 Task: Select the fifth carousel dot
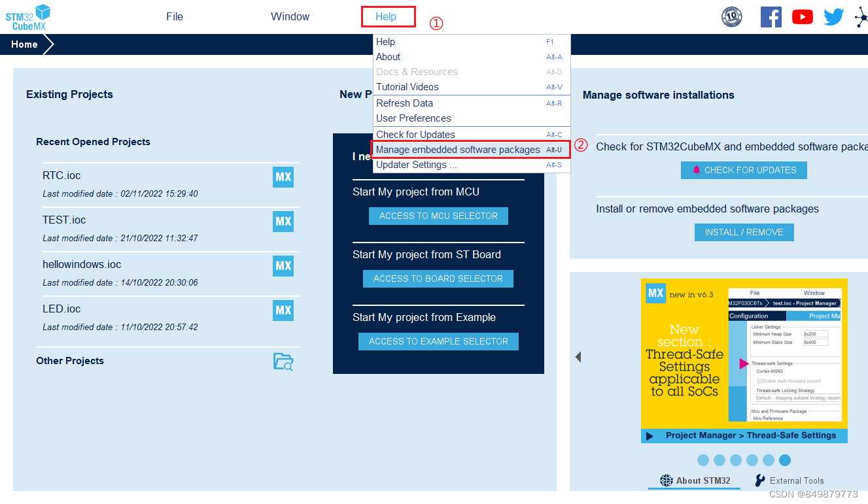[769, 460]
